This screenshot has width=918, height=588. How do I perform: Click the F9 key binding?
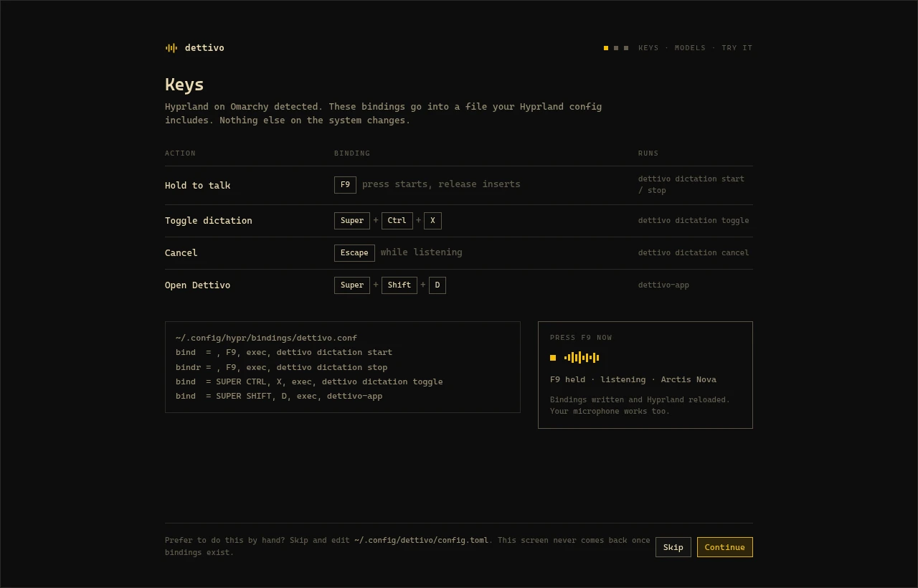click(345, 185)
